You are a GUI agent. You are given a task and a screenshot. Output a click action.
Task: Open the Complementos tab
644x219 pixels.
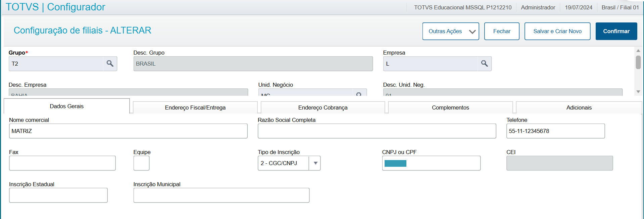[x=450, y=107]
